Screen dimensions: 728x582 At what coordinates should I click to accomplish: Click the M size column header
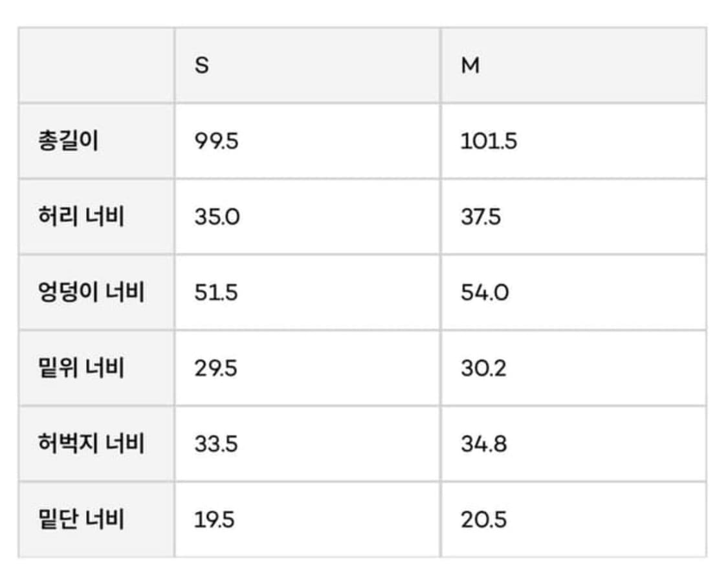(470, 66)
